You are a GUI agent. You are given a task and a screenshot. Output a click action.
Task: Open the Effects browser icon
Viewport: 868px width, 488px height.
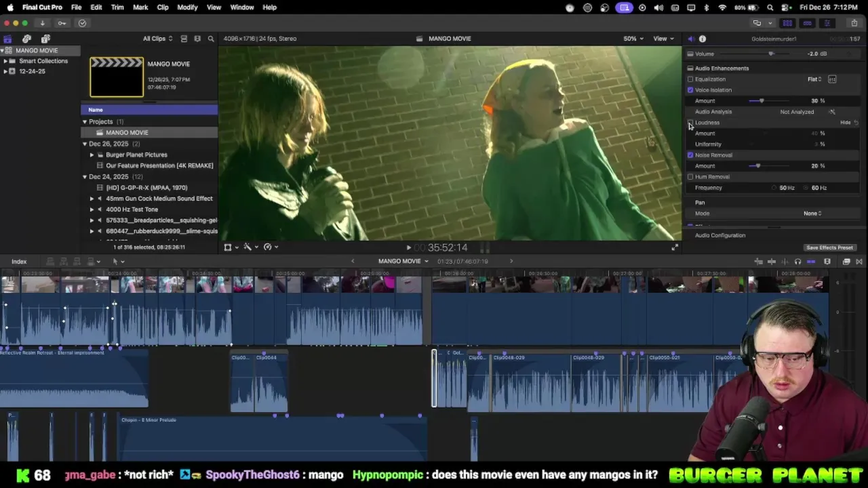846,262
